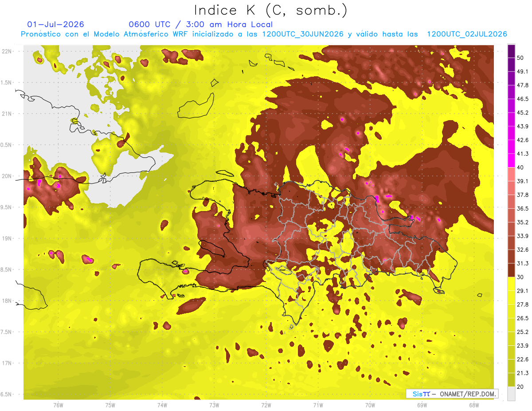Click the '19N' latitude axis label
Screen dimensions: 532x411
[x=7, y=239]
